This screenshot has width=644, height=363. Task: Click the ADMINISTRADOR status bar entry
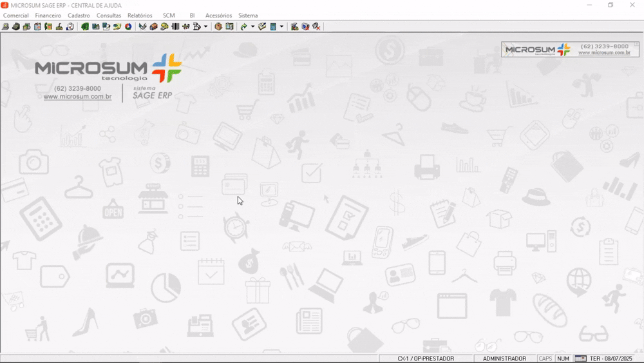coord(504,358)
